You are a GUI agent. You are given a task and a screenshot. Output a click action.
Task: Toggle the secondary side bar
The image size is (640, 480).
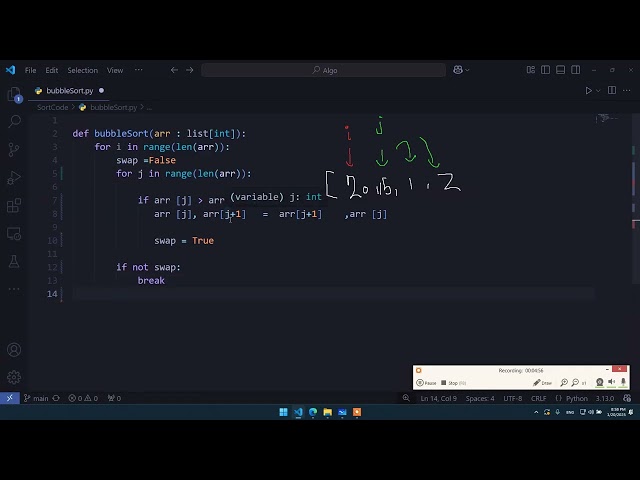576,70
